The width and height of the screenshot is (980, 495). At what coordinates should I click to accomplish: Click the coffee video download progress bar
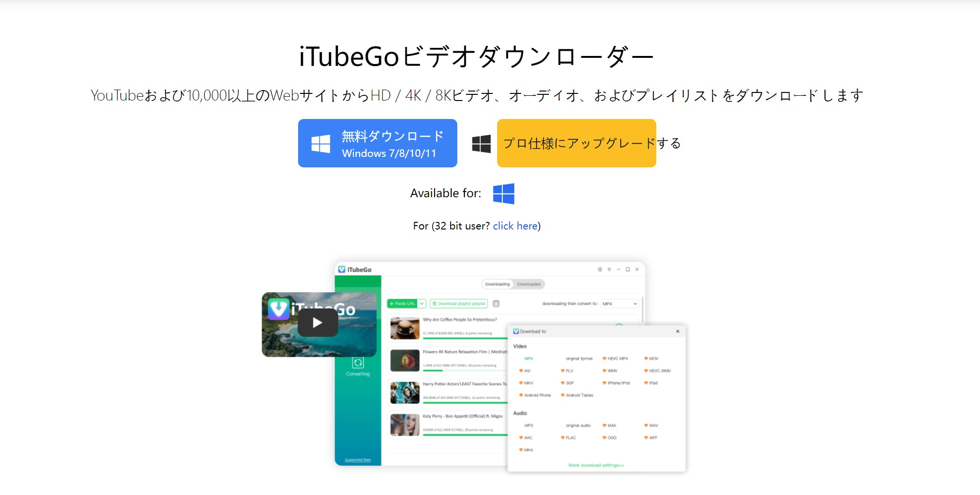465,339
